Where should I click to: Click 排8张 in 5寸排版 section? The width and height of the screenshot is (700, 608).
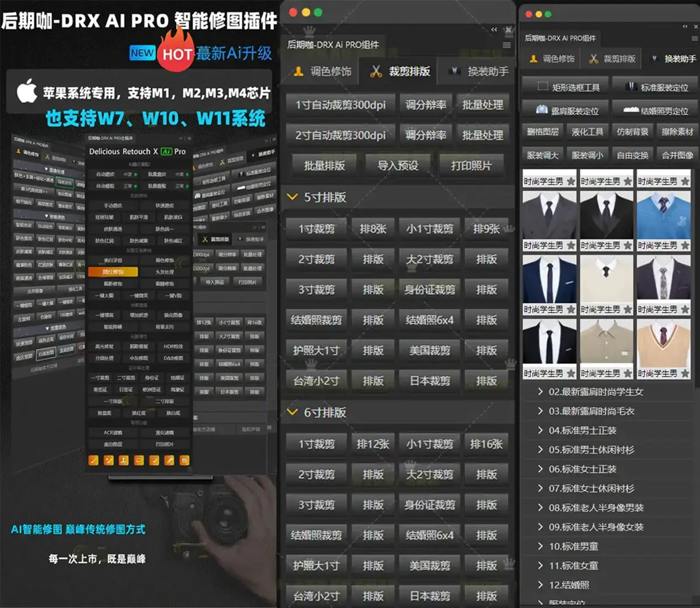pyautogui.click(x=373, y=229)
